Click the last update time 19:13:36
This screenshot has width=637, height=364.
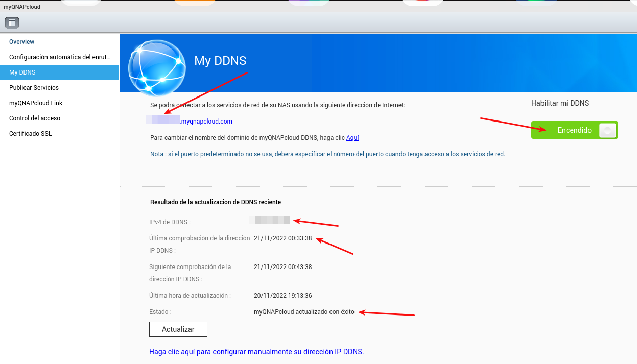click(x=282, y=296)
